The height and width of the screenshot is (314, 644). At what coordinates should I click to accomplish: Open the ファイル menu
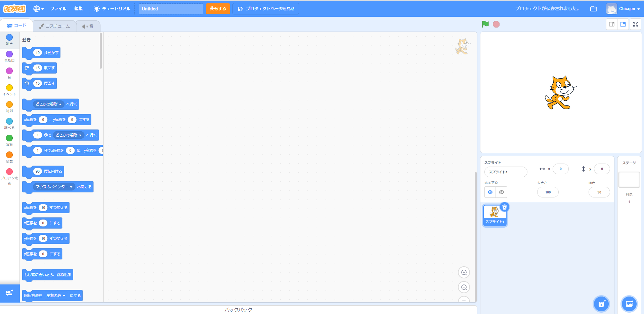point(58,9)
